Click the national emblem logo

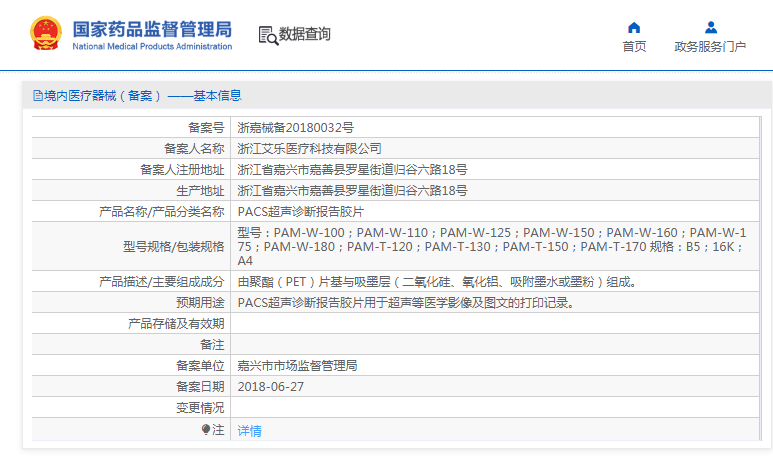[x=45, y=34]
